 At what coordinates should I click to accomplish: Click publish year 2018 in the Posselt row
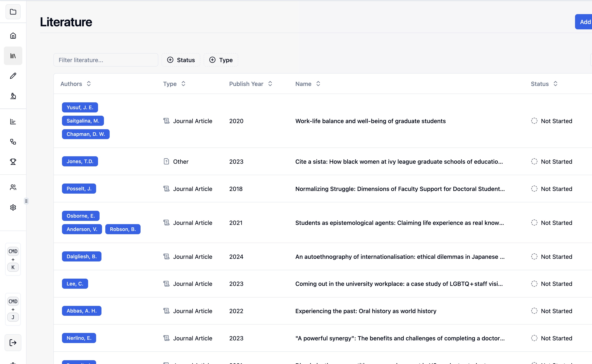[236, 189]
